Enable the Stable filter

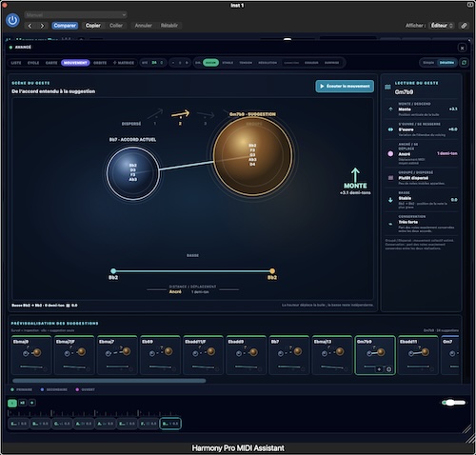(x=228, y=63)
